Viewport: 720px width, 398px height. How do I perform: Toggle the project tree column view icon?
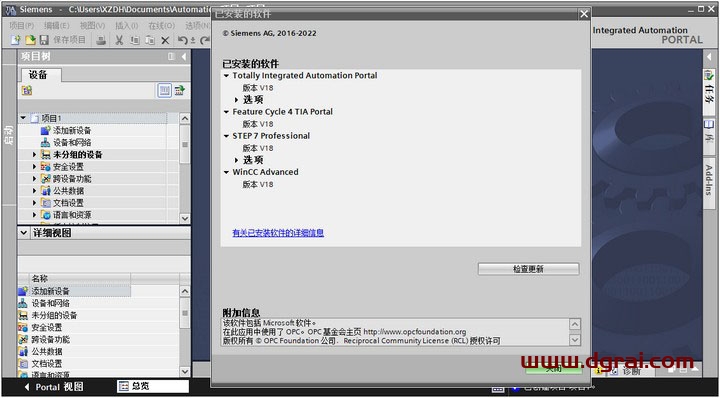[x=164, y=90]
